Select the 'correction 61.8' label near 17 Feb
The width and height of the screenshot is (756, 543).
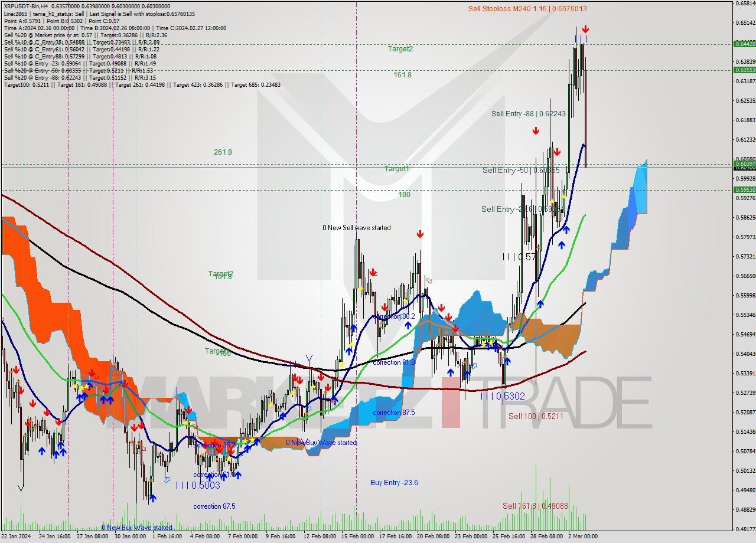tap(394, 362)
